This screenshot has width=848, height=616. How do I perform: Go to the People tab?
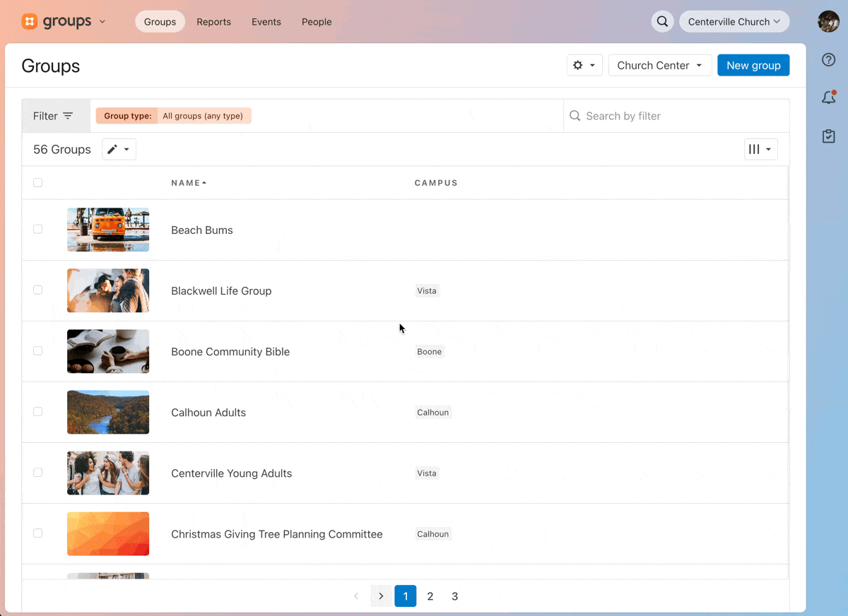click(316, 22)
